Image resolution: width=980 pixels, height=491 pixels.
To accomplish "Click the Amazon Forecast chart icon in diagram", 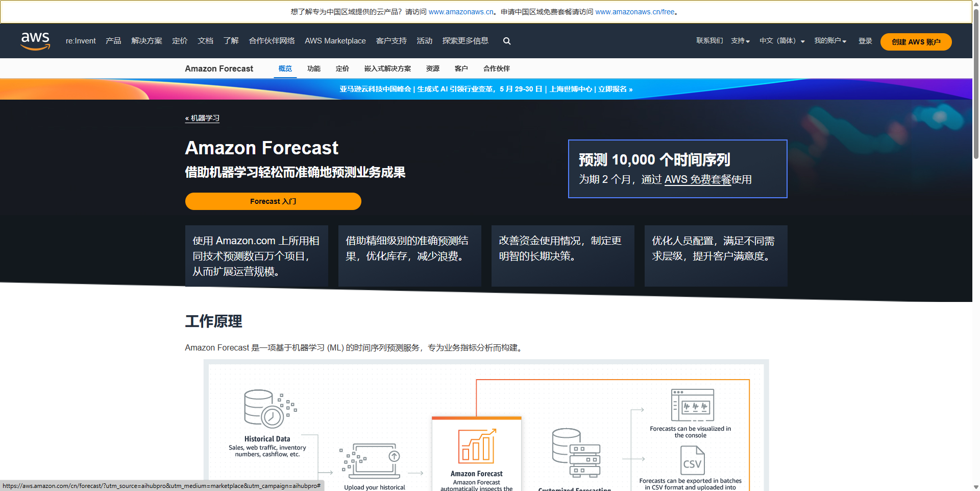I will click(x=477, y=446).
